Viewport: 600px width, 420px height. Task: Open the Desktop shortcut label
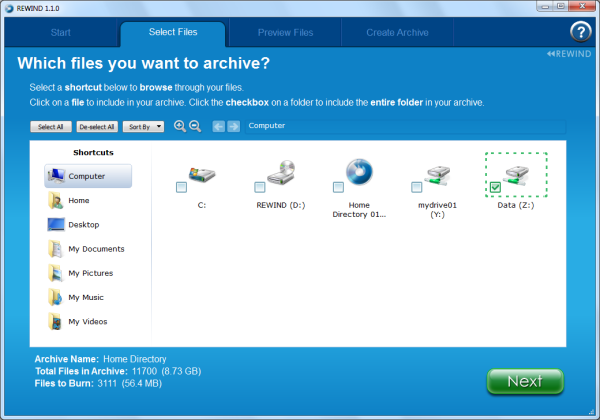pos(84,225)
